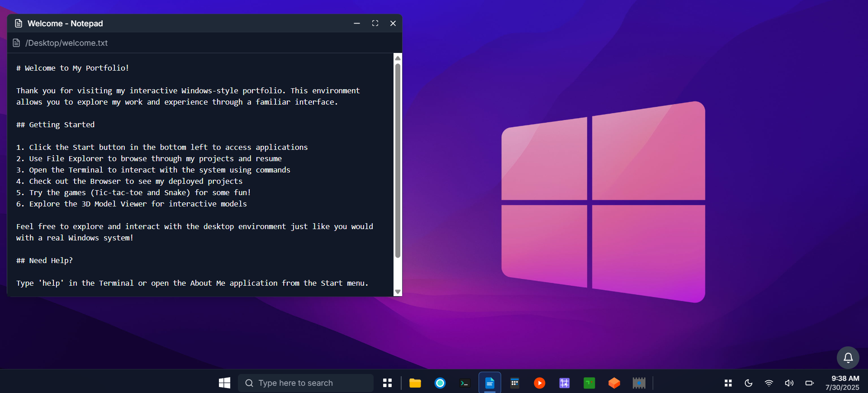Image resolution: width=868 pixels, height=393 pixels.
Task: Click the '# Welcome to My Portfolio!' heading
Action: 73,68
